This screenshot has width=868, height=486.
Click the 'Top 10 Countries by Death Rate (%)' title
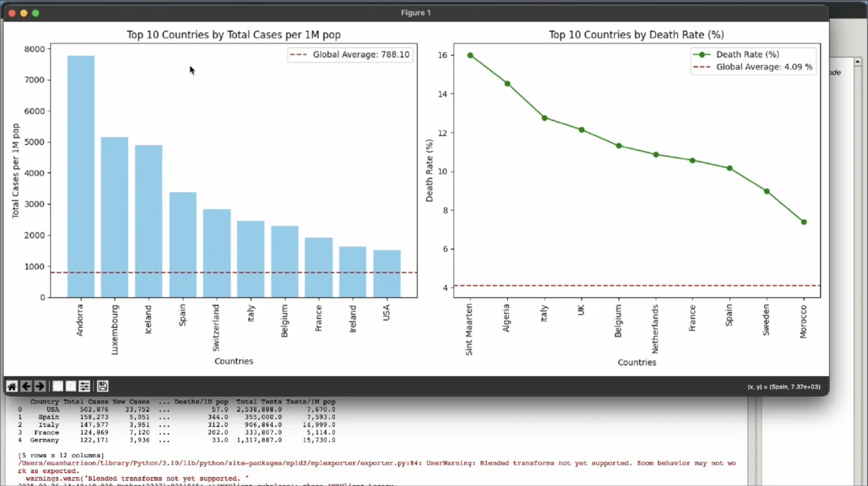tap(636, 35)
